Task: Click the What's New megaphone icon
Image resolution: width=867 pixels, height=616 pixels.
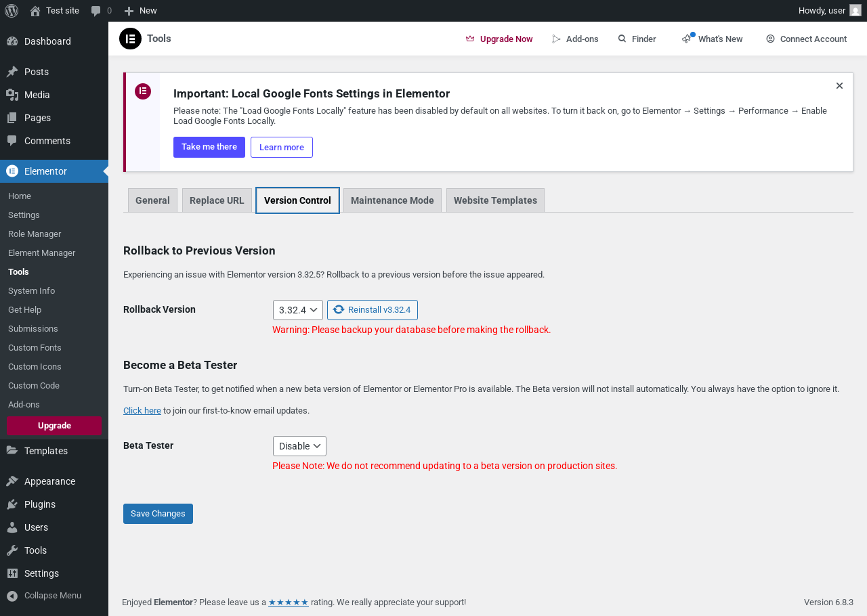Action: pyautogui.click(x=688, y=39)
